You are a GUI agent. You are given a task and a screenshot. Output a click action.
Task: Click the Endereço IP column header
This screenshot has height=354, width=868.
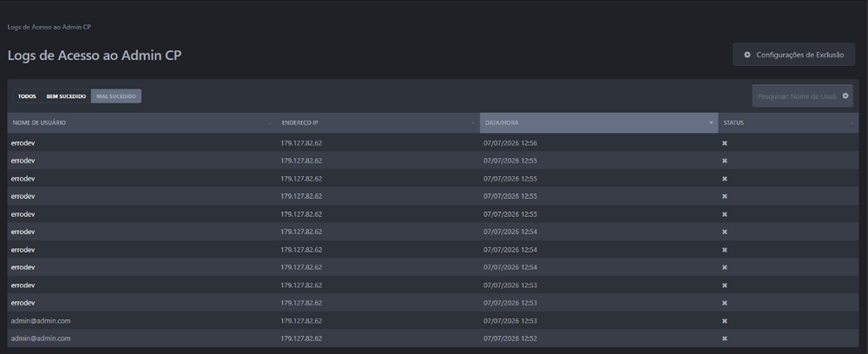(x=378, y=123)
